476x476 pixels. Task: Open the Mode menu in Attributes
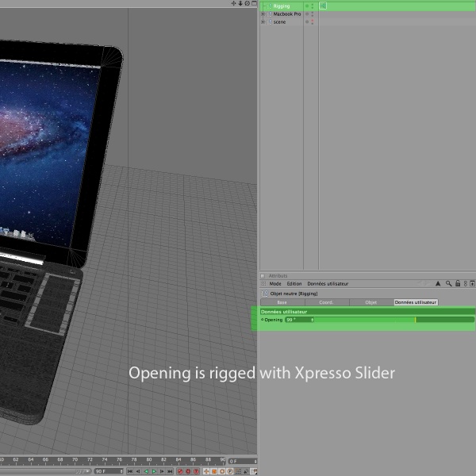[275, 283]
